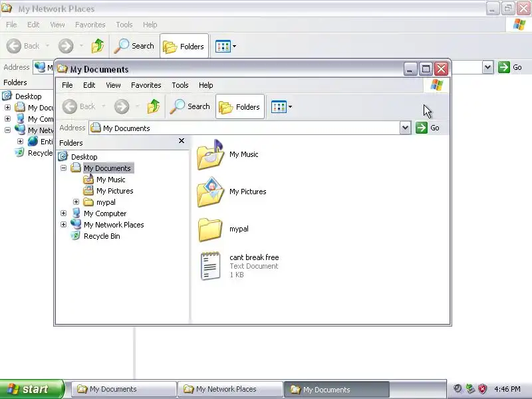Select My Pictures folder icon in file list

[x=210, y=192]
